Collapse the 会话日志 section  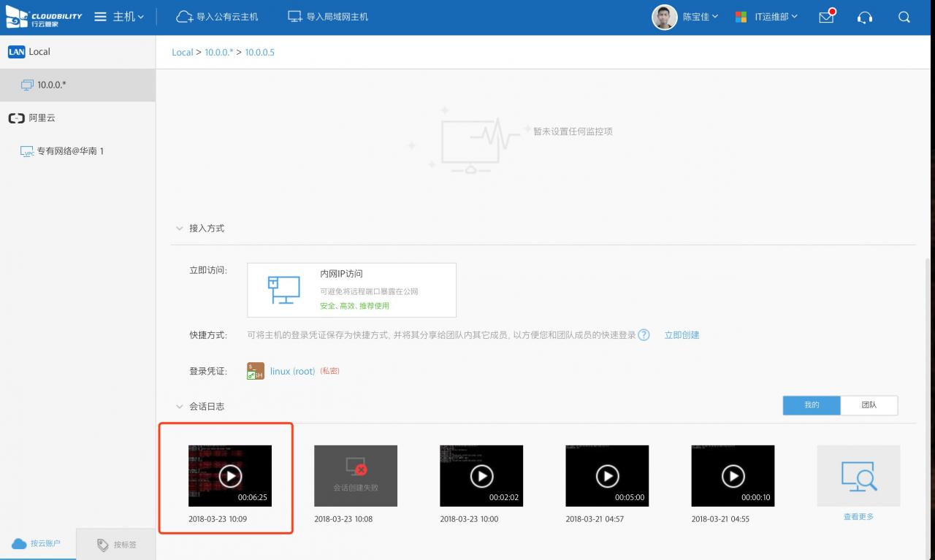180,407
